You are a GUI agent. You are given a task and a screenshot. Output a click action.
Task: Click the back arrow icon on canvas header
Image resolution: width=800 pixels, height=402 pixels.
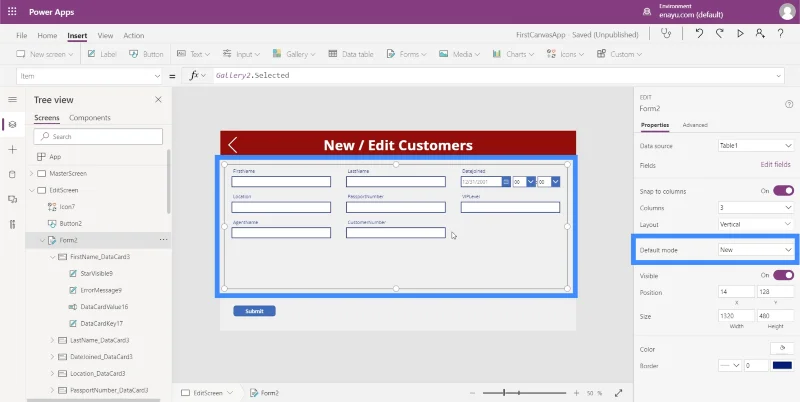[x=233, y=145]
